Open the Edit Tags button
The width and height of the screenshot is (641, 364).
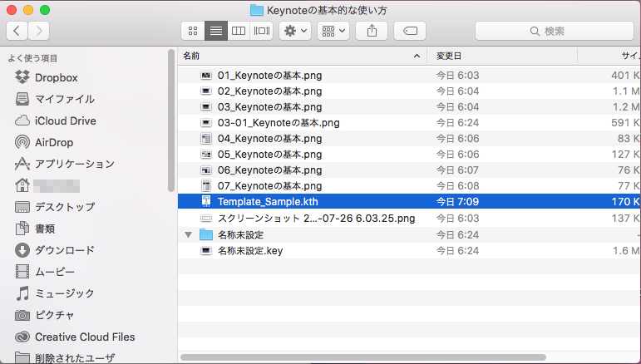point(410,31)
